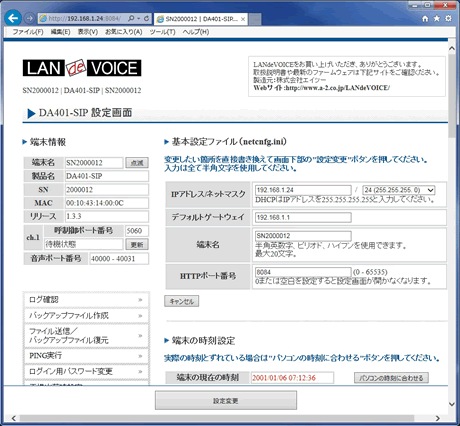Image resolution: width=460 pixels, height=426 pixels.
Task: Click the SN value 2000012
Action: tap(107, 190)
